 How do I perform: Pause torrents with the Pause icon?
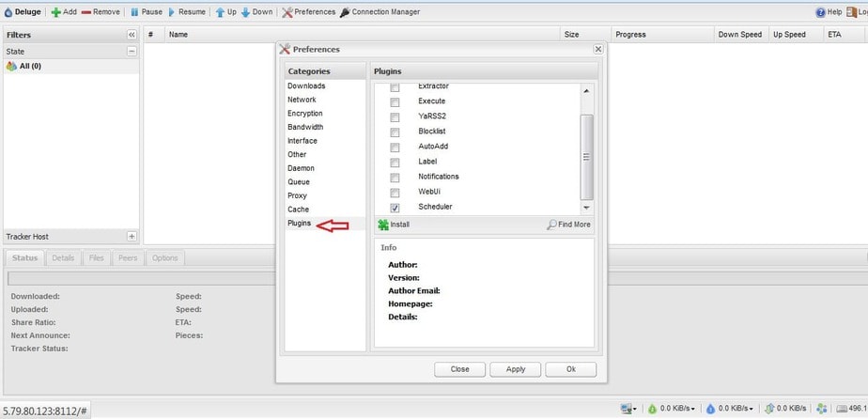tap(134, 12)
